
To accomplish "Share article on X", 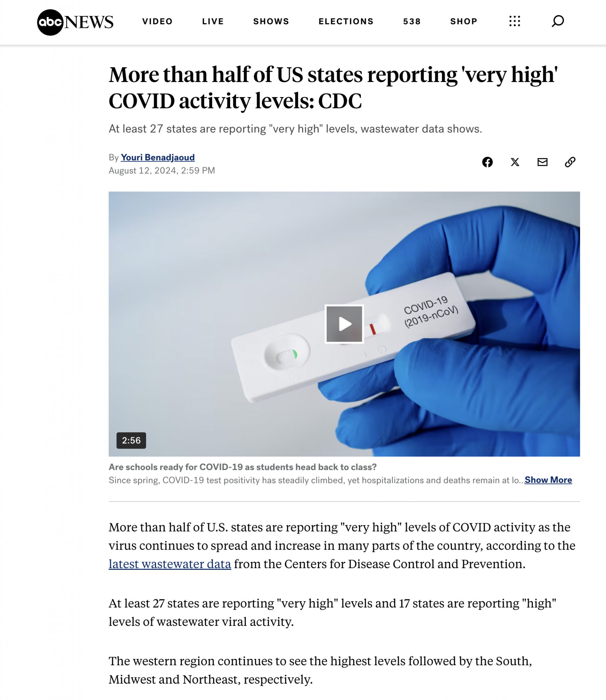I will (x=515, y=162).
